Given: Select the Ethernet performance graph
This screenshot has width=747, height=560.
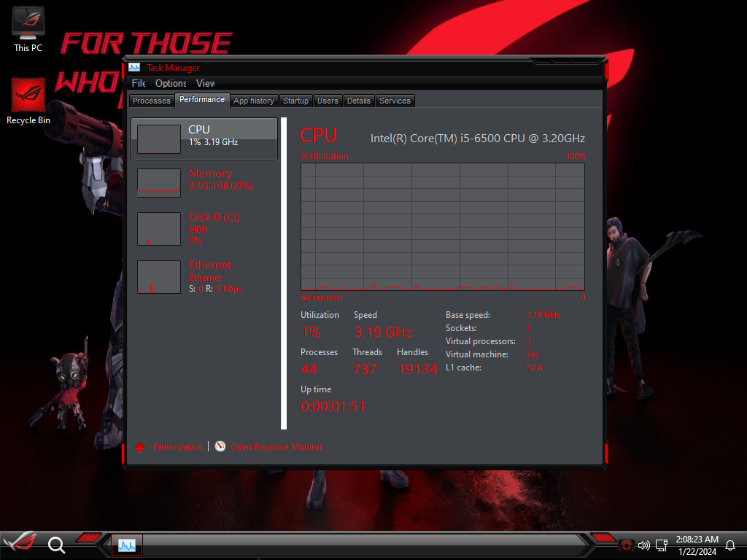Looking at the screenshot, I should click(x=159, y=277).
